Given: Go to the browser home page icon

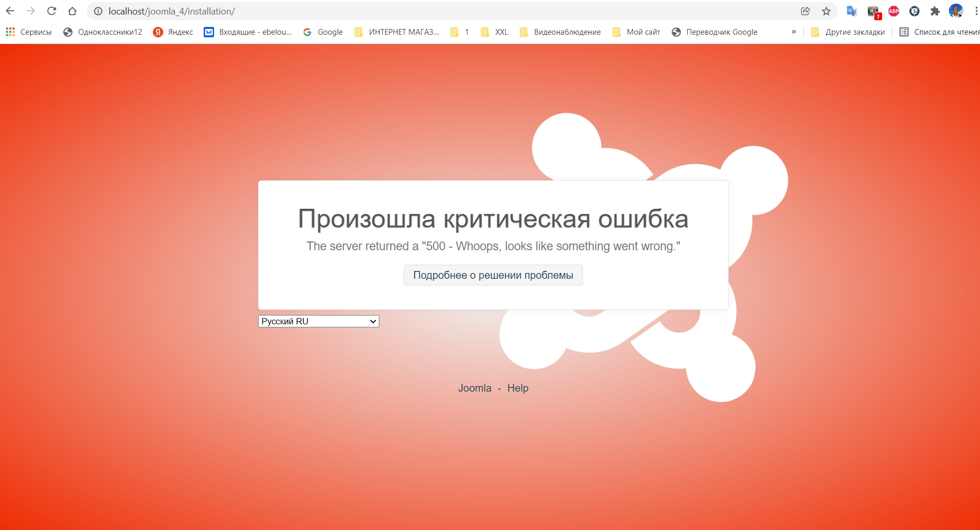Looking at the screenshot, I should (72, 11).
